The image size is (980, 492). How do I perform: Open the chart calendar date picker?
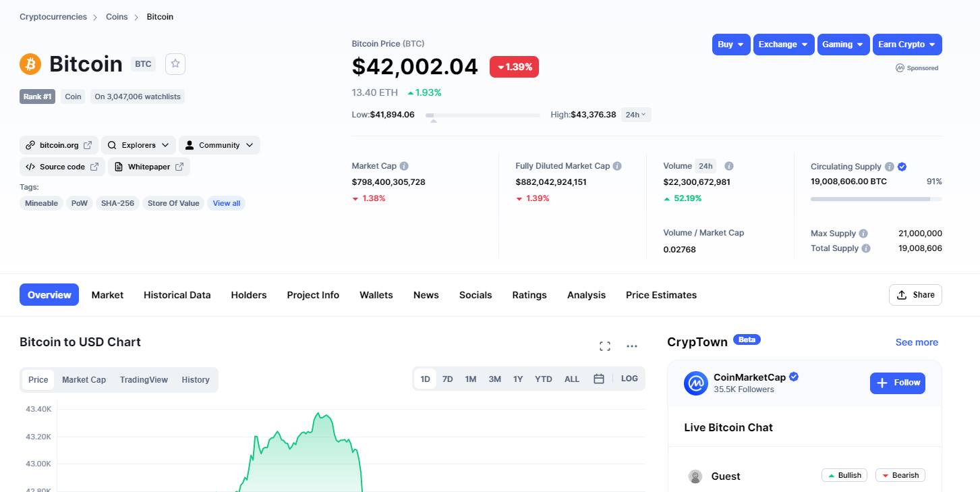point(598,379)
